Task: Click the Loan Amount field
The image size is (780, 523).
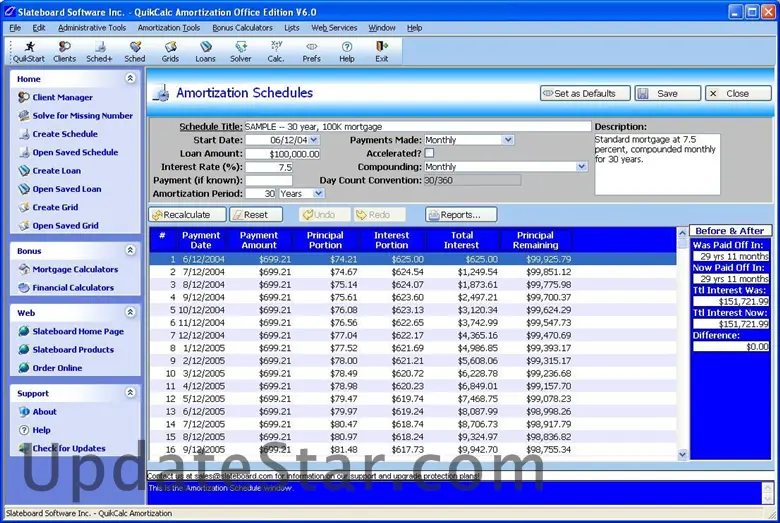Action: pos(283,154)
